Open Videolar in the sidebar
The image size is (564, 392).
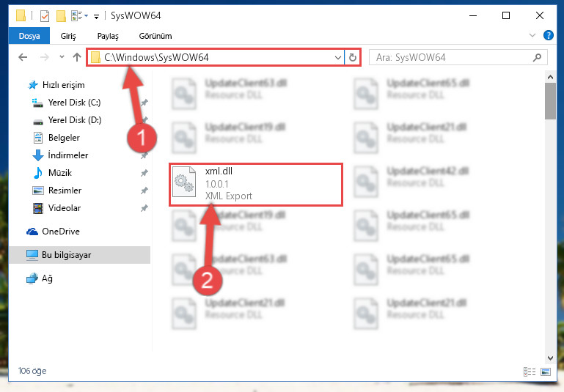[x=65, y=208]
